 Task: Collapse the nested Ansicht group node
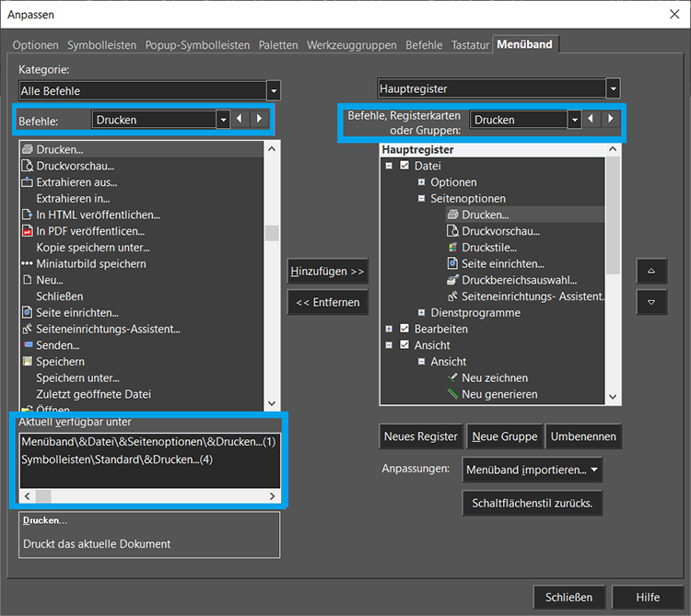pos(421,362)
